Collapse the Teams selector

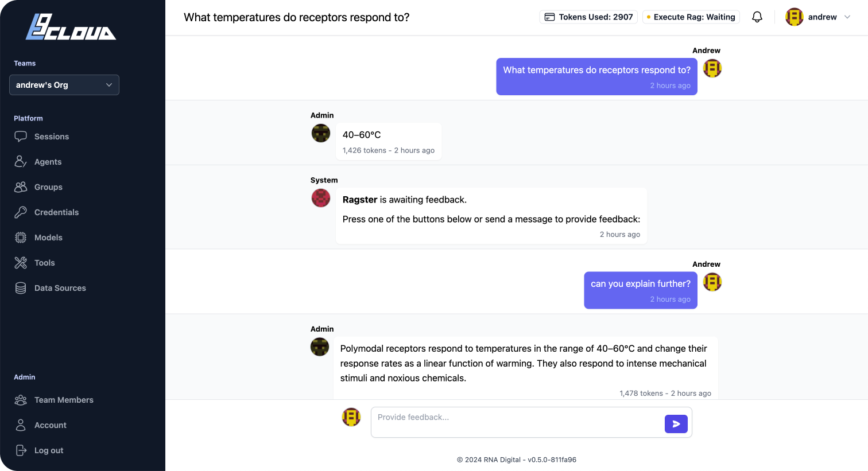108,85
